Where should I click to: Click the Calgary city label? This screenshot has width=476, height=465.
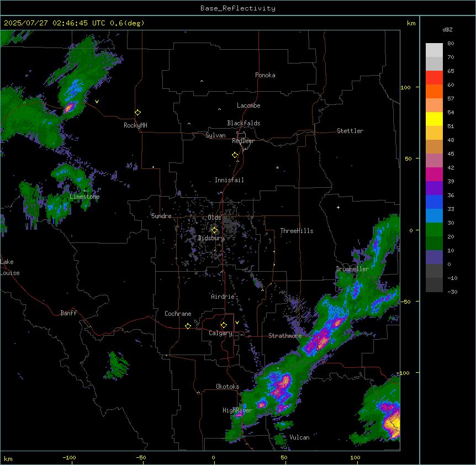click(220, 333)
